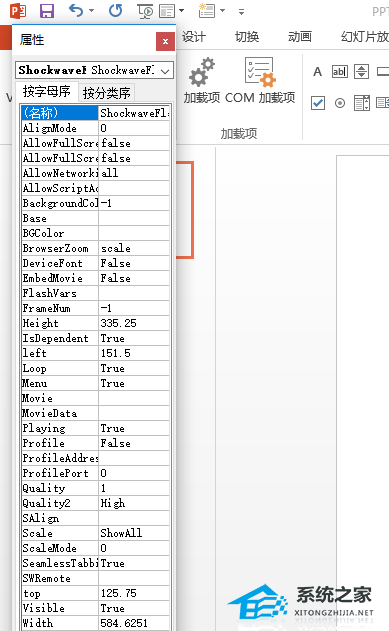Expand Customize Quick Access Toolbar arrow

[241, 12]
